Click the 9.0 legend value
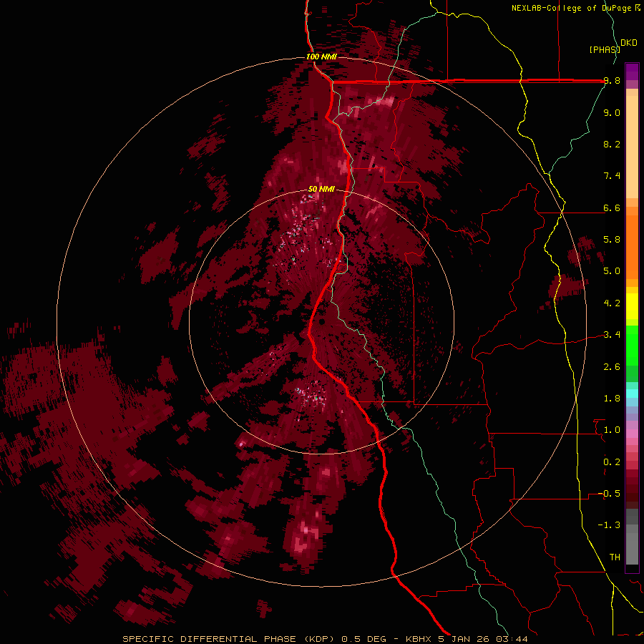This screenshot has height=644, width=644. (612, 112)
